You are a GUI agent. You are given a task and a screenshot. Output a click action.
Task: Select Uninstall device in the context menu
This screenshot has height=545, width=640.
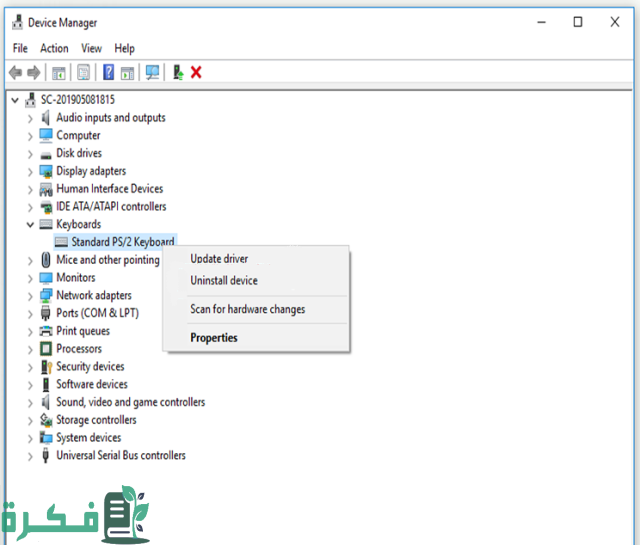click(x=223, y=281)
